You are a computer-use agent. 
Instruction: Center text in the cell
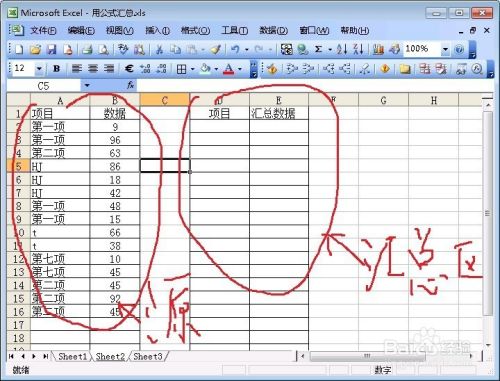click(93, 69)
